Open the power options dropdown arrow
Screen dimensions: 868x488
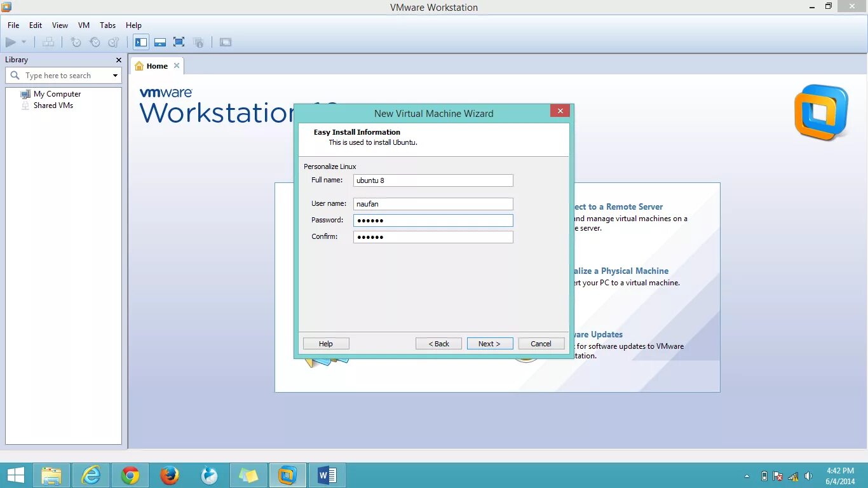[x=24, y=43]
